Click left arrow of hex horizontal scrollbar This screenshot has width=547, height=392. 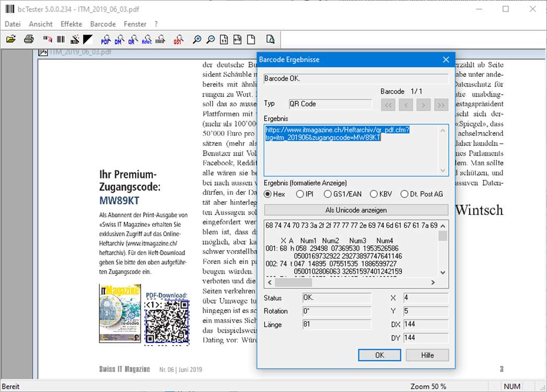[269, 282]
